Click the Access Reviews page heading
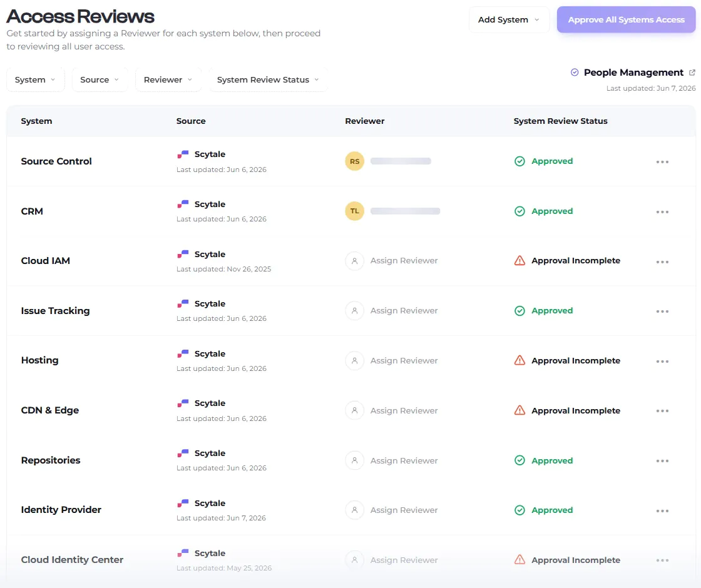The height and width of the screenshot is (588, 701). 81,16
